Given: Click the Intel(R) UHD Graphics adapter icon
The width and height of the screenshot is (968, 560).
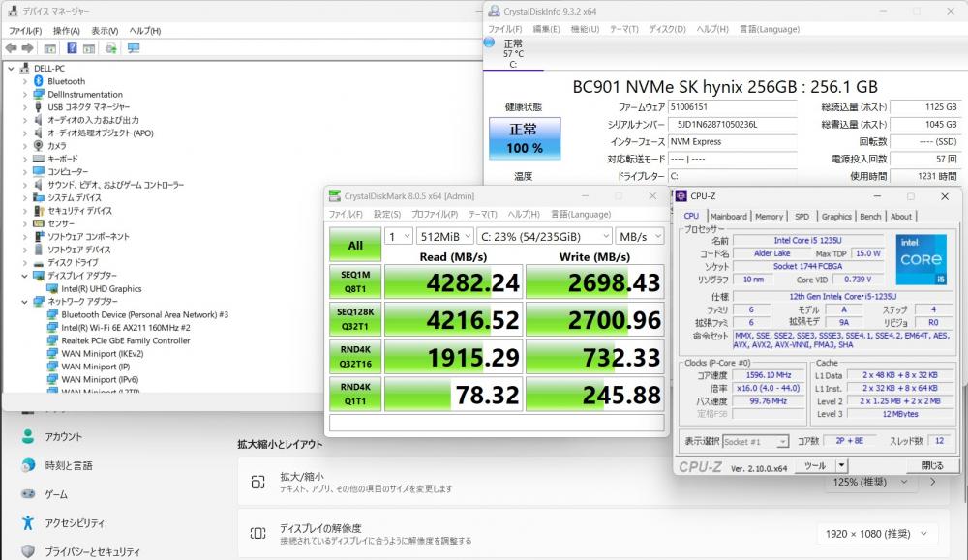Looking at the screenshot, I should (x=52, y=288).
